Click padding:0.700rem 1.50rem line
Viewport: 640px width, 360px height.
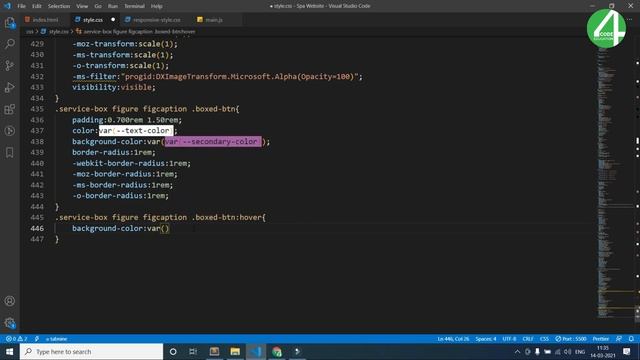127,120
